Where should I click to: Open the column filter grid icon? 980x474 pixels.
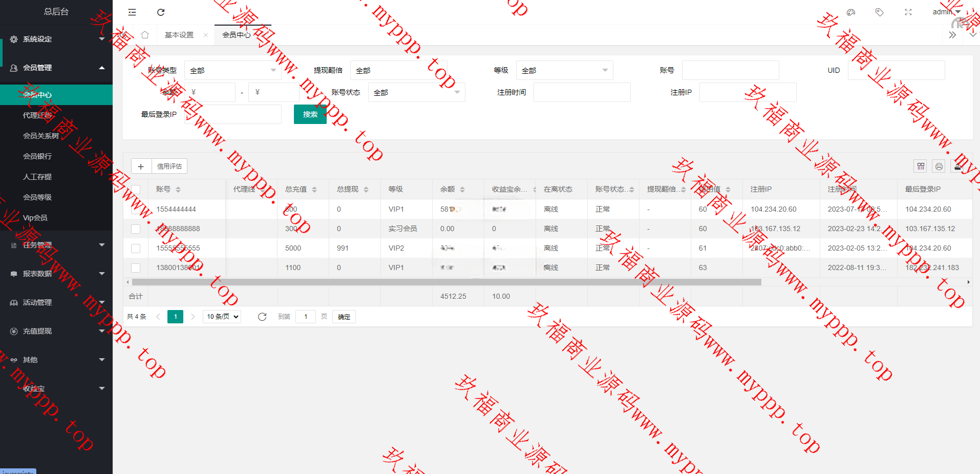[x=921, y=166]
